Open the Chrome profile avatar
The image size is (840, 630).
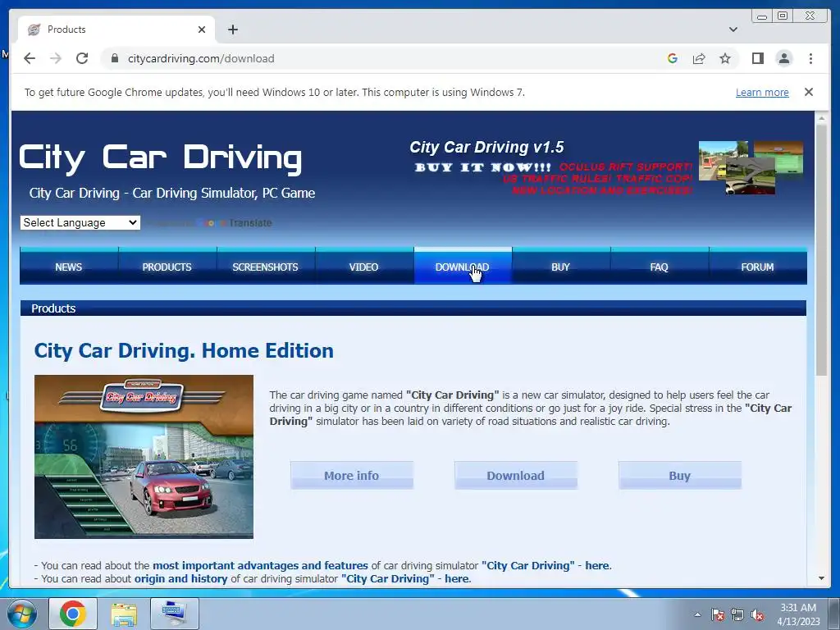pos(783,58)
